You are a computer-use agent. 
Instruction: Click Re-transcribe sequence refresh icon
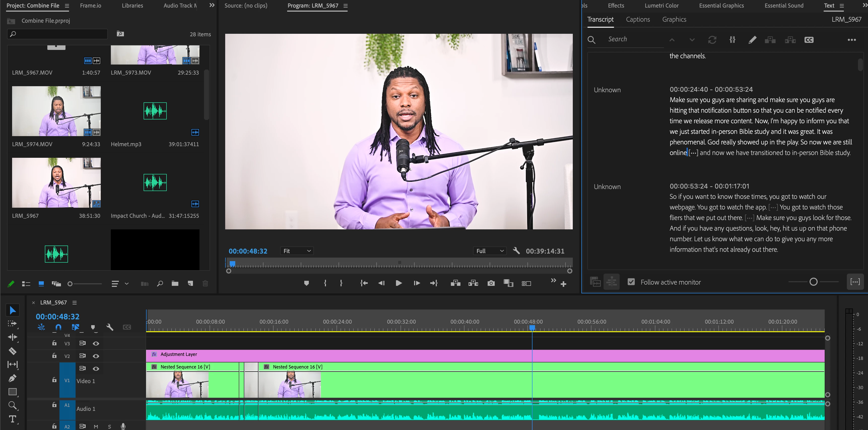[x=712, y=40]
